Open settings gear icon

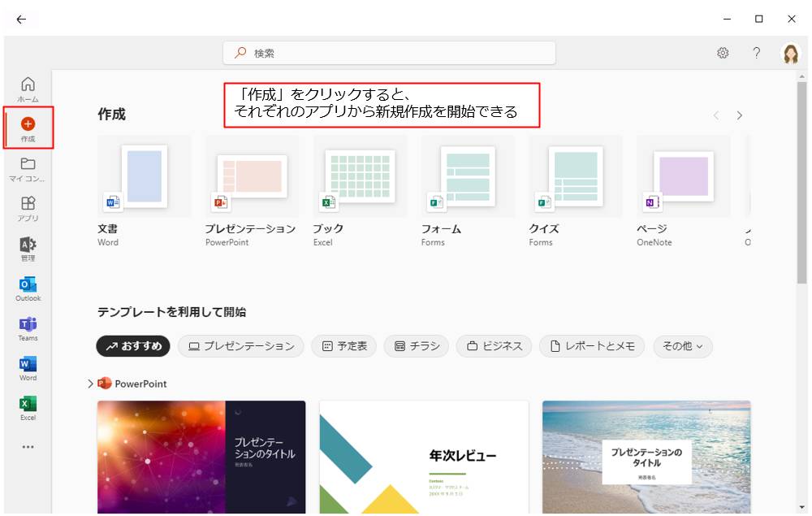click(723, 53)
